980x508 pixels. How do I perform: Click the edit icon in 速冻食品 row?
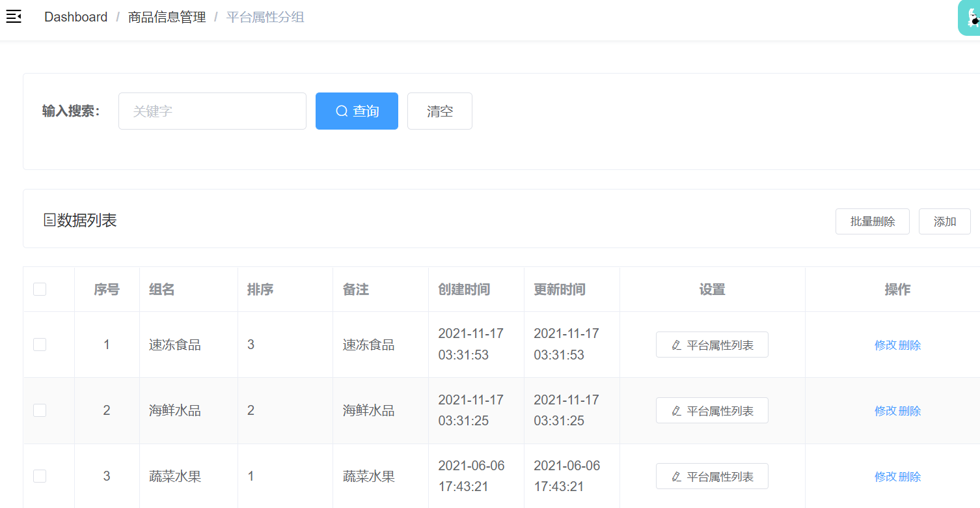pos(676,345)
